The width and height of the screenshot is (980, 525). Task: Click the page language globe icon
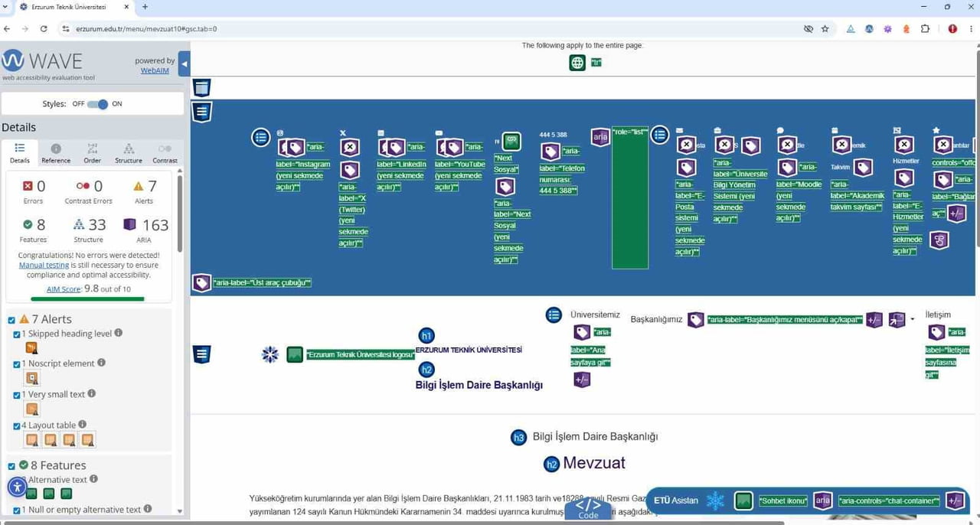[x=577, y=63]
